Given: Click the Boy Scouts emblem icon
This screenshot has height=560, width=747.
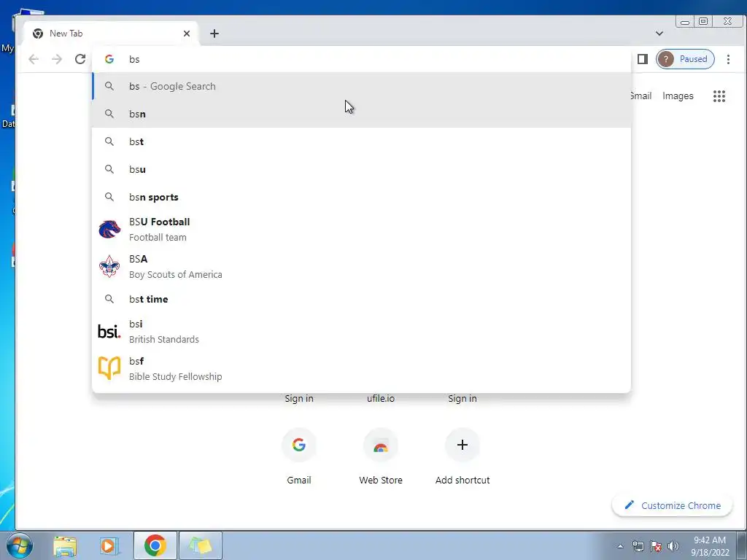Looking at the screenshot, I should tap(109, 266).
